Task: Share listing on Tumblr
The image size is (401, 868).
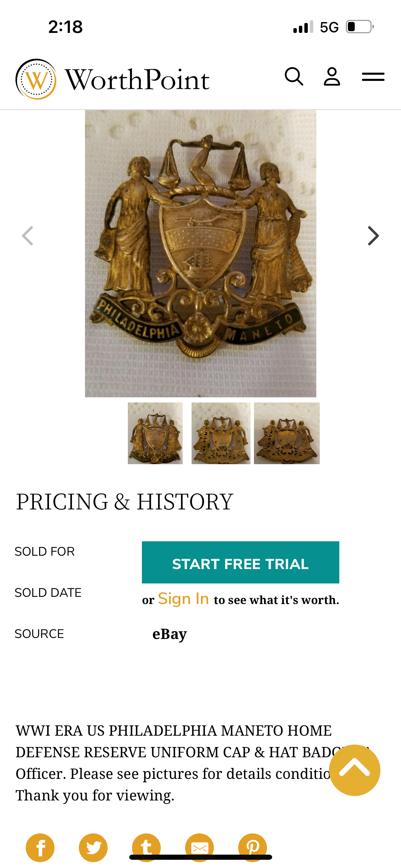Action: [x=146, y=847]
